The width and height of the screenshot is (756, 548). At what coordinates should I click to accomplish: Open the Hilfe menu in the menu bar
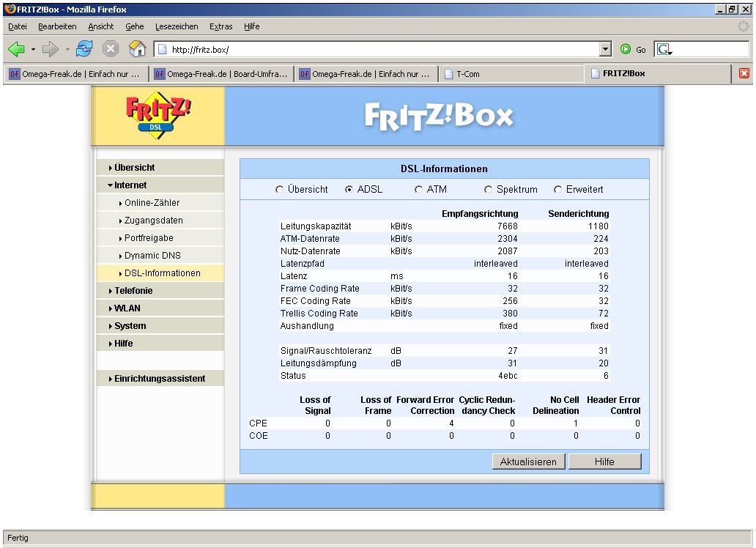(x=252, y=26)
